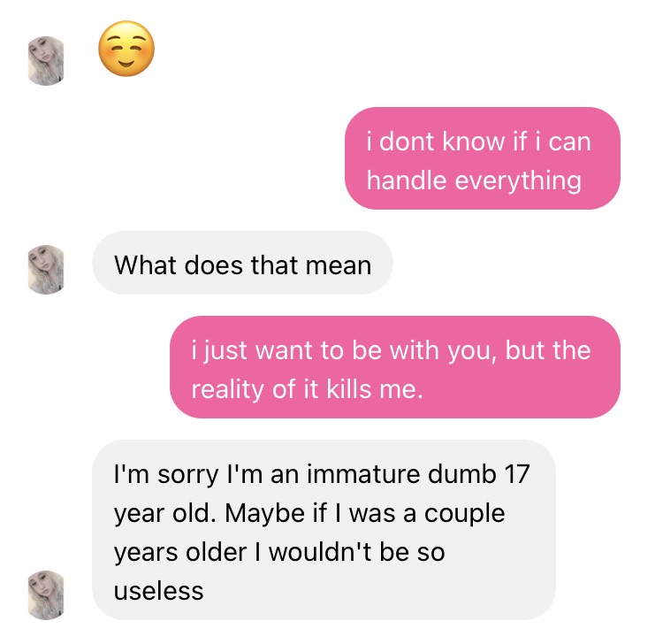Click the word 'reality' in the pink bubble
Viewport: 663px width, 644px height.
[227, 390]
